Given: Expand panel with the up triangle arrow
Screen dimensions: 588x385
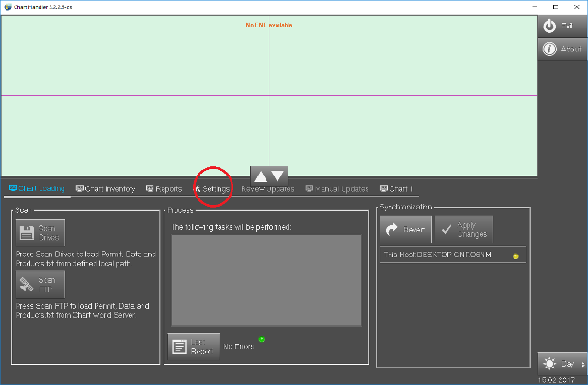Looking at the screenshot, I should tap(260, 176).
